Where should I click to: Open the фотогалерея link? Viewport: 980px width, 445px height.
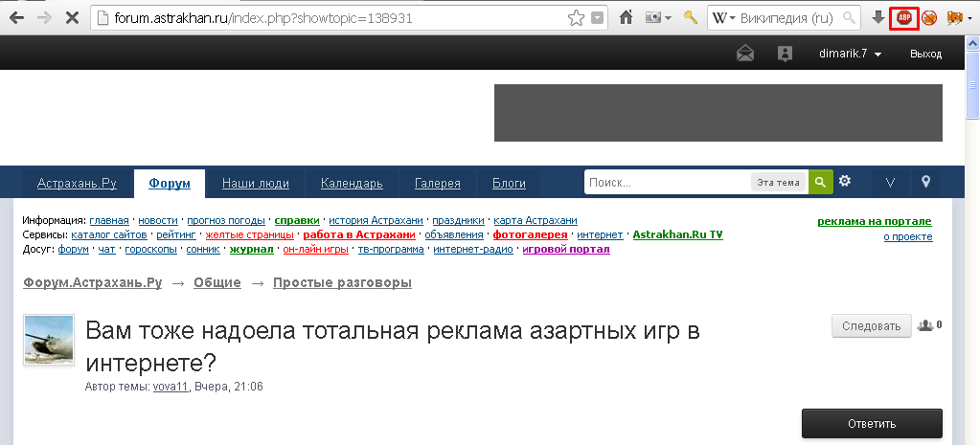(530, 234)
